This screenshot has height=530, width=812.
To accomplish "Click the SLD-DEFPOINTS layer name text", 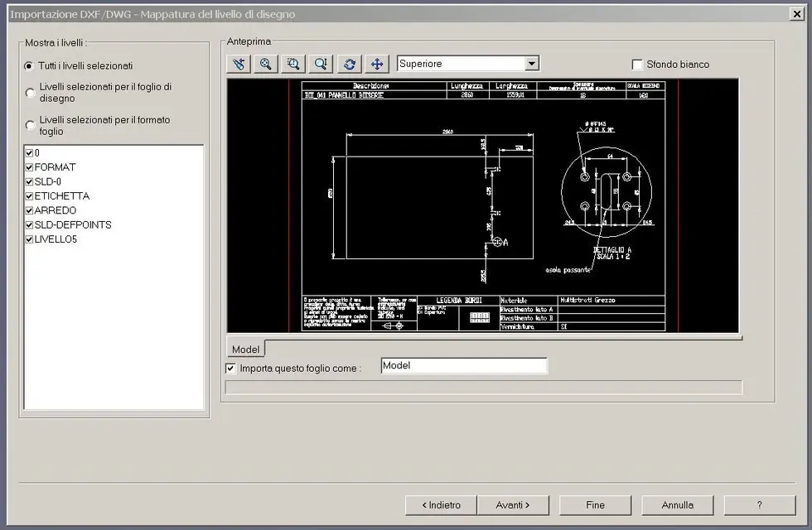I will 73,225.
